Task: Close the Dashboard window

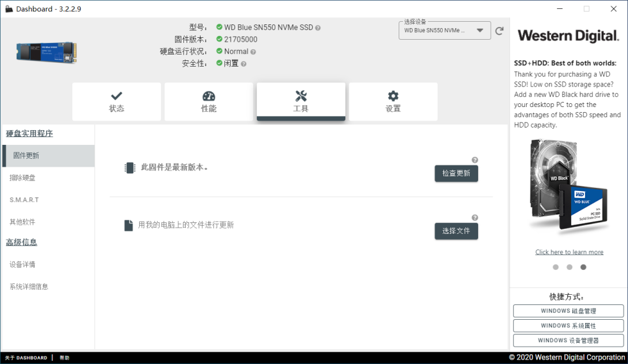Action: pyautogui.click(x=613, y=9)
